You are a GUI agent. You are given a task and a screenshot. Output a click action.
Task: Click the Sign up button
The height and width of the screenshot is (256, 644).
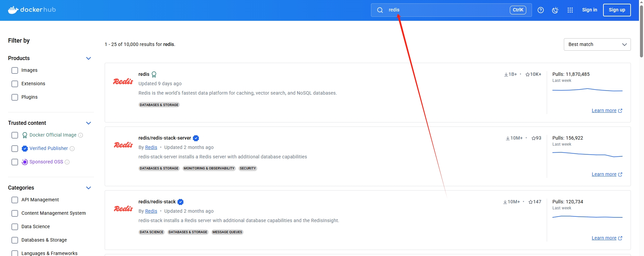[x=617, y=10]
